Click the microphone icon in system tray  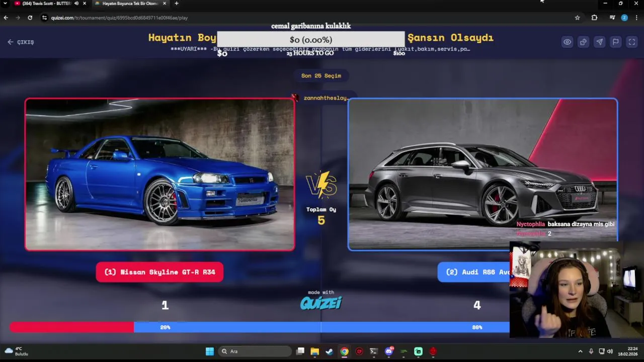[x=591, y=351]
